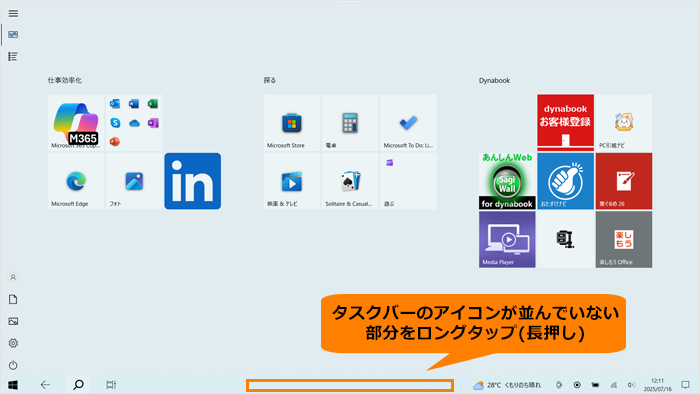Switch to the pinned tiles view

pyautogui.click(x=13, y=35)
